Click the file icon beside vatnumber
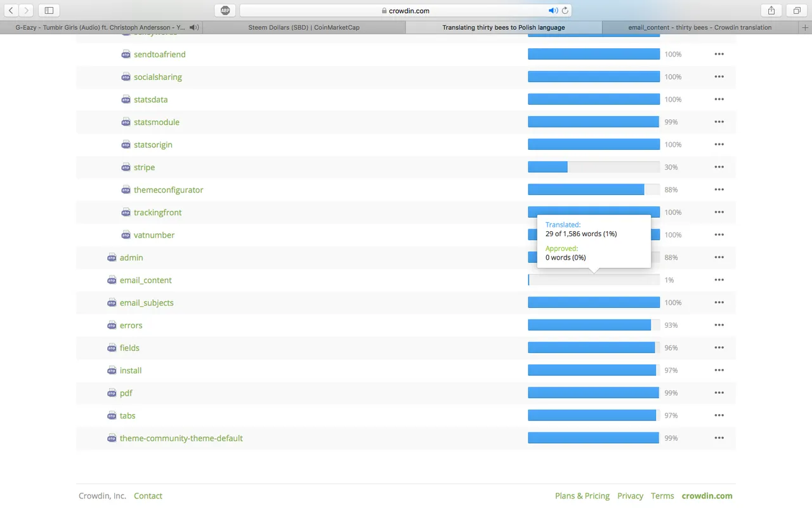 [x=126, y=235]
